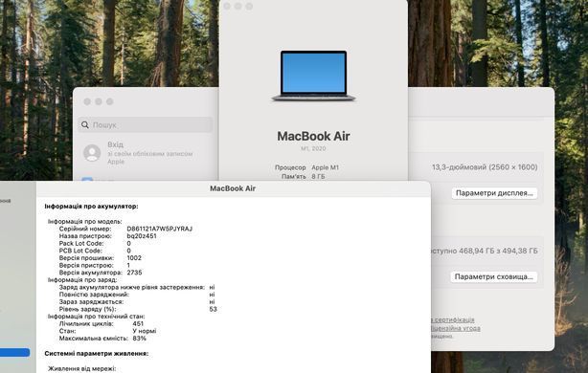Image resolution: width=588 pixels, height=373 pixels.
Task: Click Версія акумулятора value 2735
Action: coord(134,273)
